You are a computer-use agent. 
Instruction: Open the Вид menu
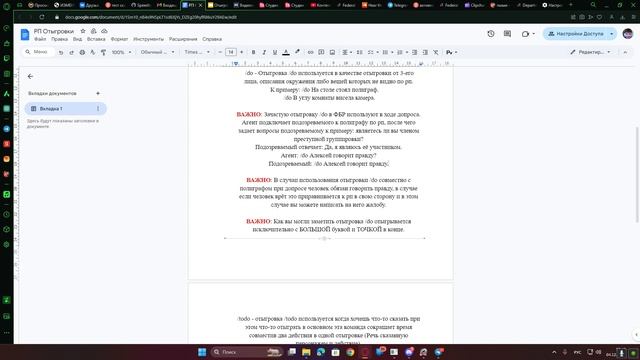tap(78, 39)
